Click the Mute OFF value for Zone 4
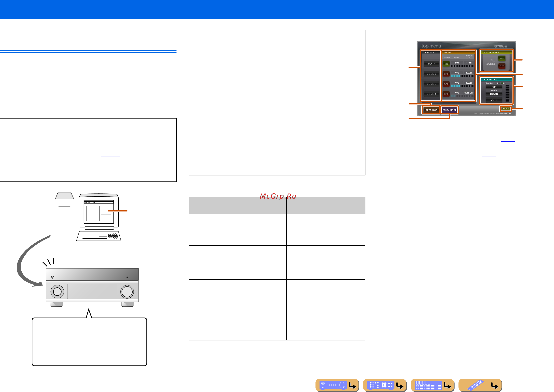 [x=469, y=93]
